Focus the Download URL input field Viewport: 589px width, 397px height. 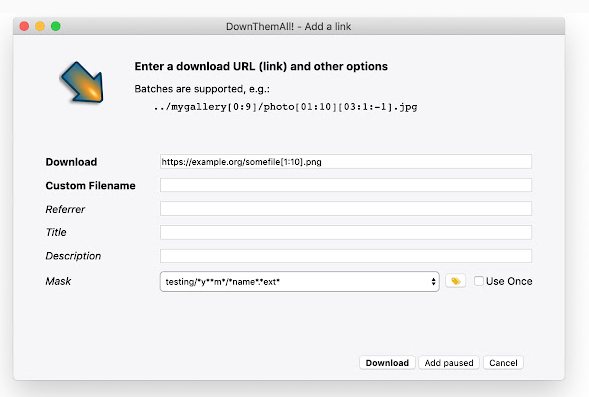click(x=346, y=162)
